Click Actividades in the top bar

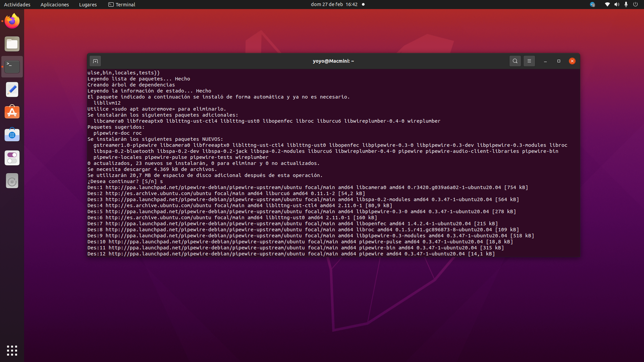[17, 4]
